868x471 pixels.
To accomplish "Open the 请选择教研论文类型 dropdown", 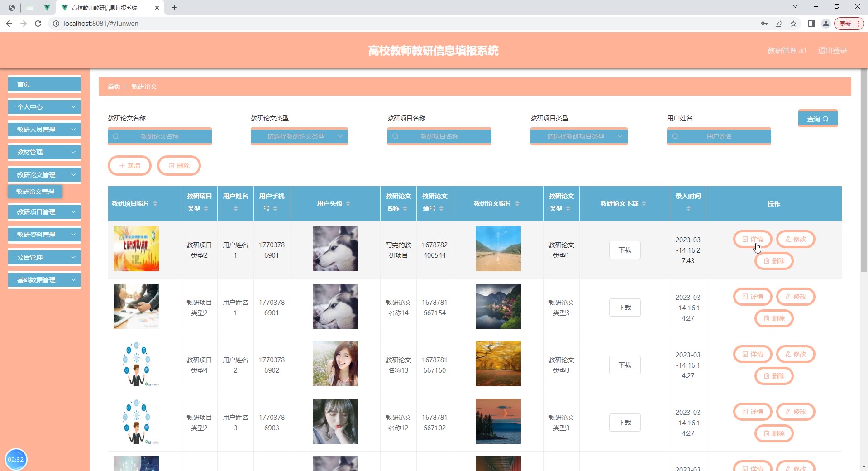I will click(x=299, y=136).
